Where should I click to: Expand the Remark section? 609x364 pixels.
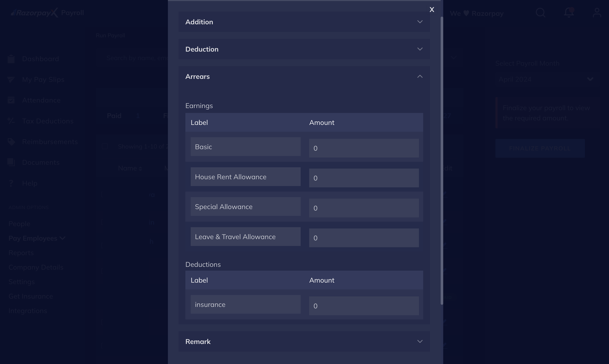(x=304, y=341)
